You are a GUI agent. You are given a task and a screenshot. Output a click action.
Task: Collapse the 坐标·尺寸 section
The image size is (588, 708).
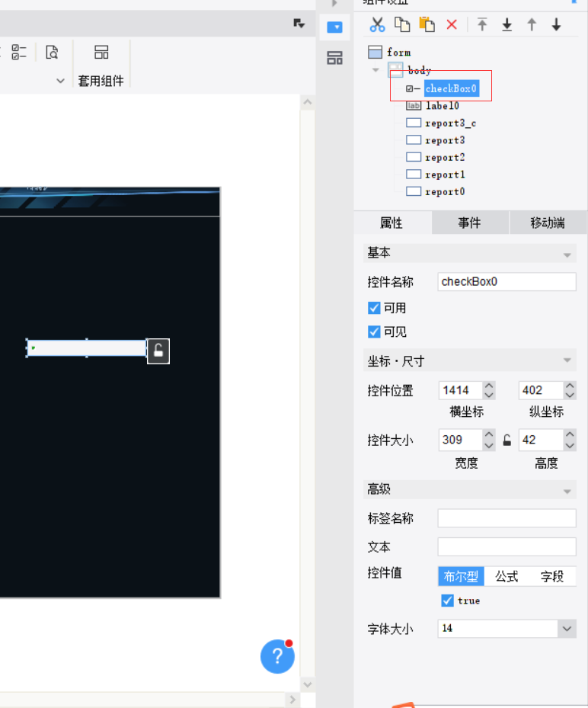[x=567, y=360]
